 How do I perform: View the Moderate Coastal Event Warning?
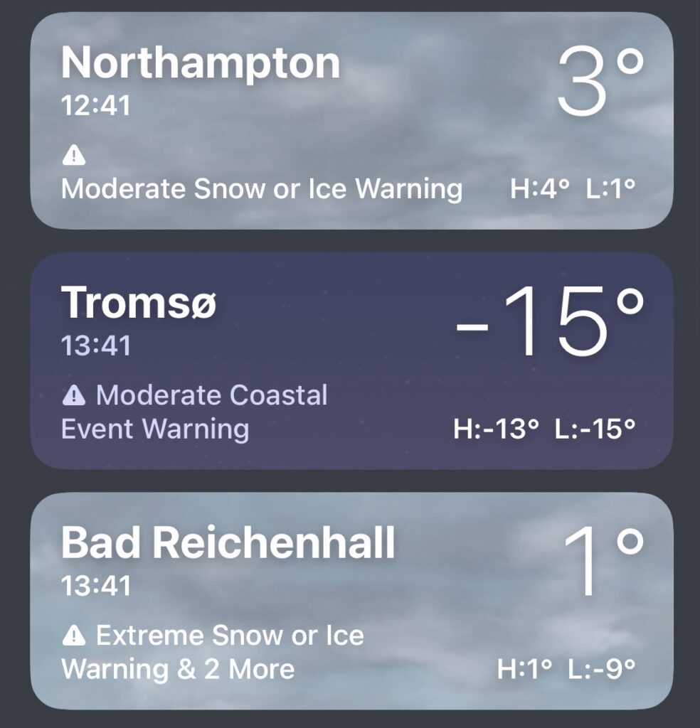click(x=194, y=412)
